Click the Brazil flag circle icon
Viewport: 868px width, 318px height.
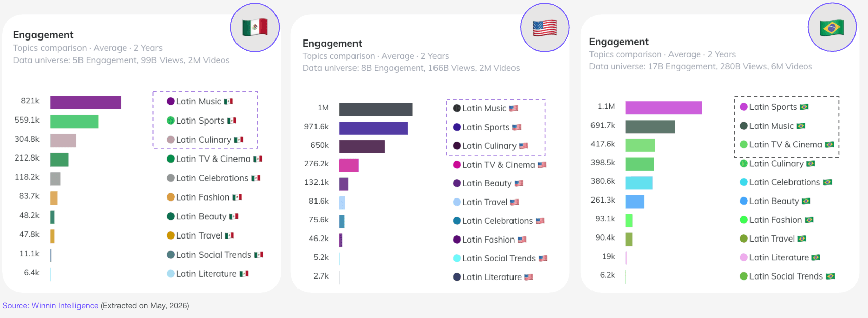[832, 27]
